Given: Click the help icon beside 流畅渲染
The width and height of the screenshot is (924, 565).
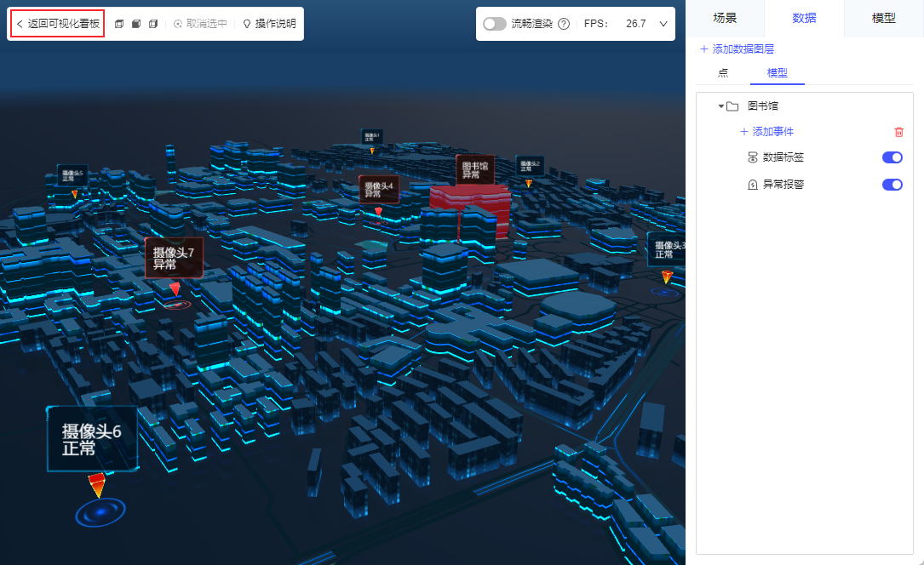Looking at the screenshot, I should tap(564, 24).
